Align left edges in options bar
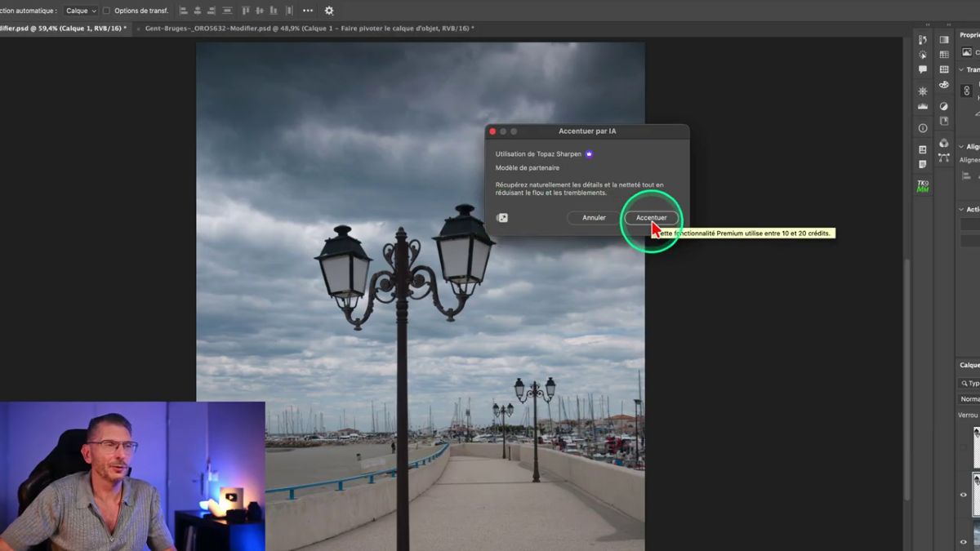Screen dimensions: 980x551 pyautogui.click(x=183, y=11)
